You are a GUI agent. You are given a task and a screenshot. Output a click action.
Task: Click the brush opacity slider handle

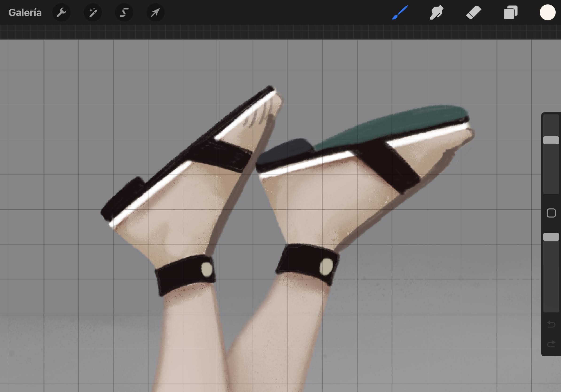551,237
